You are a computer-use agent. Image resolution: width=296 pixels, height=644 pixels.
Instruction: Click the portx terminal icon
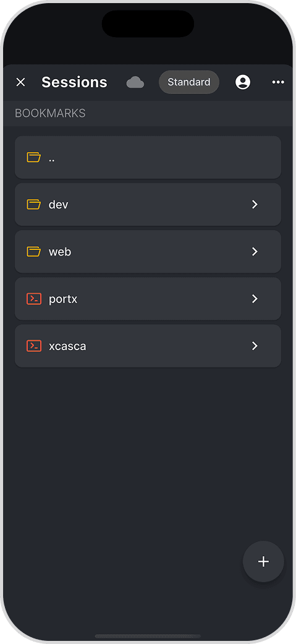(x=33, y=299)
